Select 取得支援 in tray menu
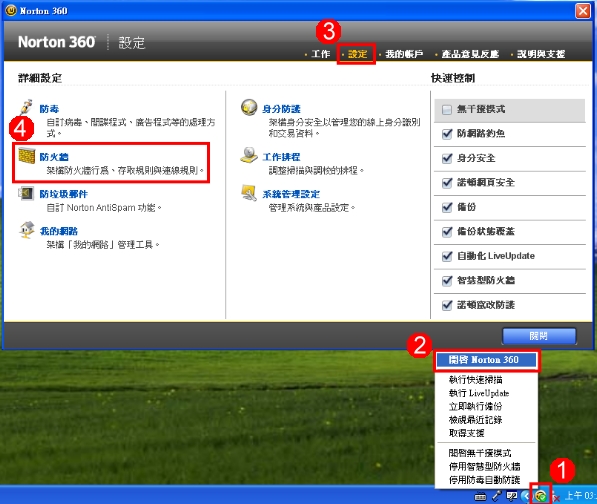Screen dimensions: 597x504 tap(466, 433)
